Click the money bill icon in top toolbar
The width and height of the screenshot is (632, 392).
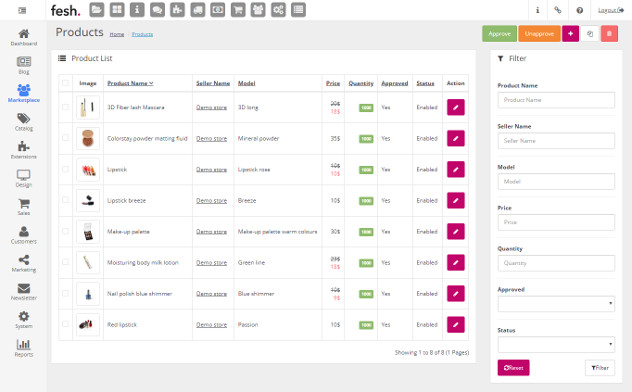tap(218, 10)
